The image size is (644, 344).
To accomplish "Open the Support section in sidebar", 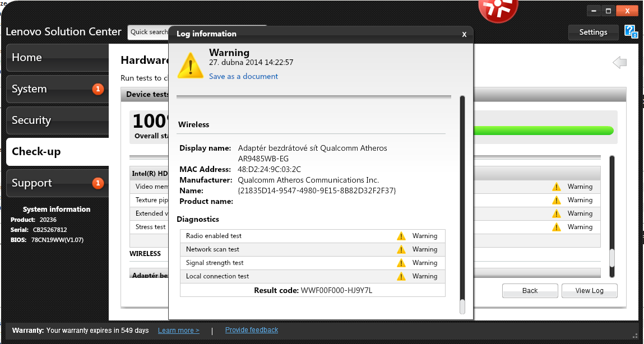I will point(58,183).
